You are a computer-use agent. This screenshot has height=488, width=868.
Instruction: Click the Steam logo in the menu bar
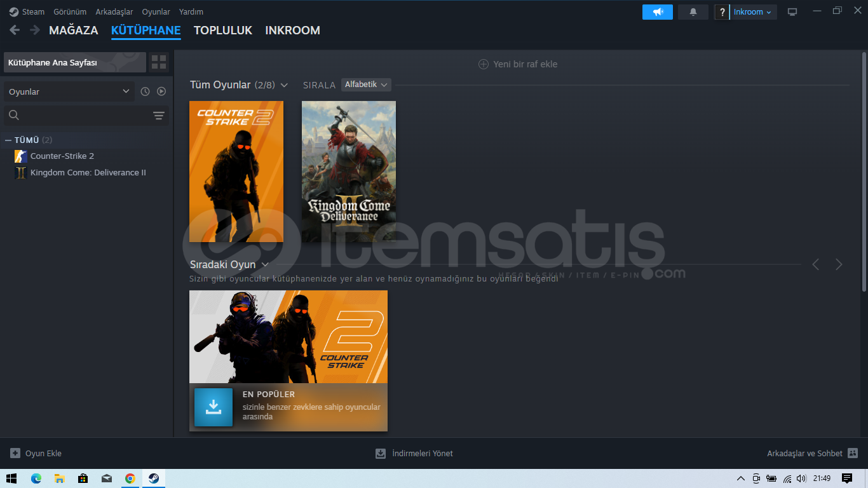tap(14, 12)
